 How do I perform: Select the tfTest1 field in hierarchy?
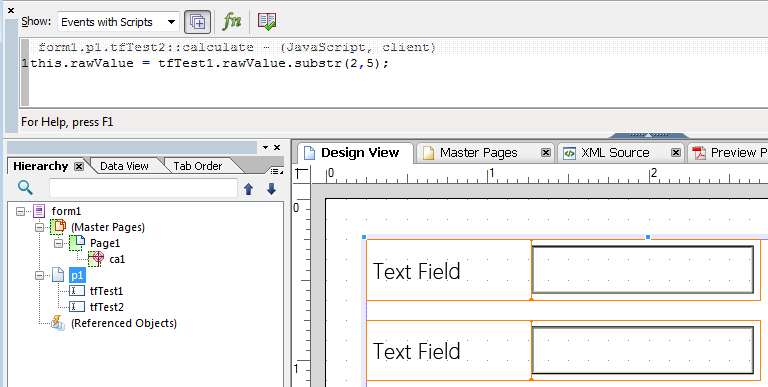pos(106,291)
